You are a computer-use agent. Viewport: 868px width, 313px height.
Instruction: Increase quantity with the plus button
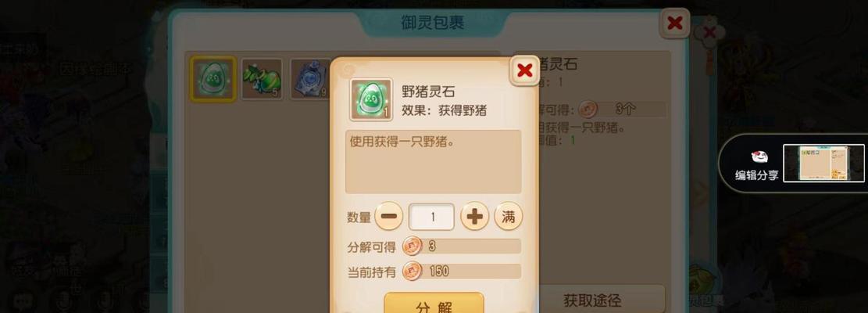(x=474, y=217)
